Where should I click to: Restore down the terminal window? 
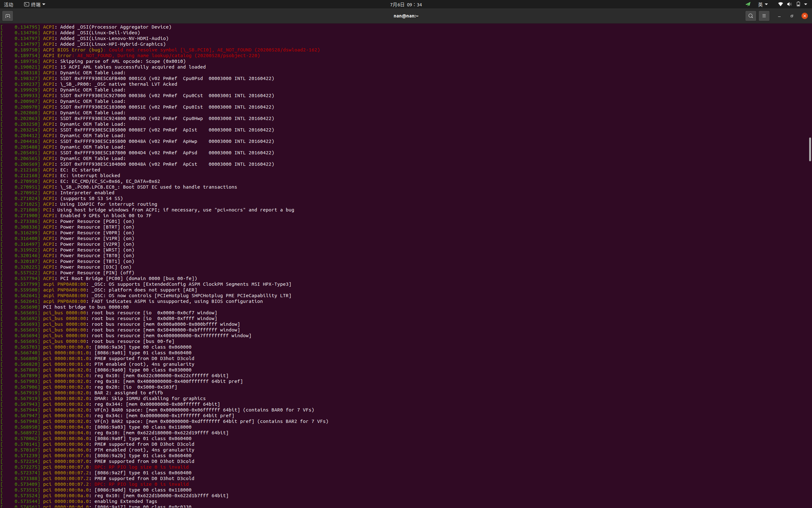pyautogui.click(x=792, y=16)
